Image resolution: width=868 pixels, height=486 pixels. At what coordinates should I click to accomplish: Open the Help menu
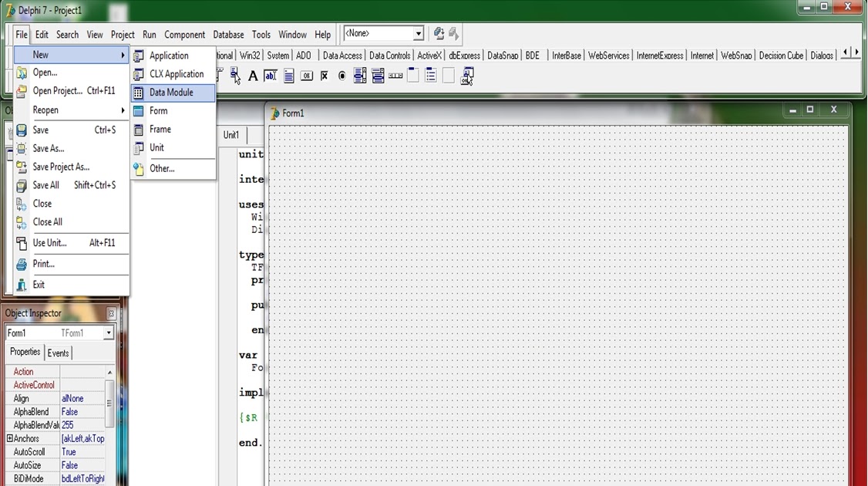[322, 35]
